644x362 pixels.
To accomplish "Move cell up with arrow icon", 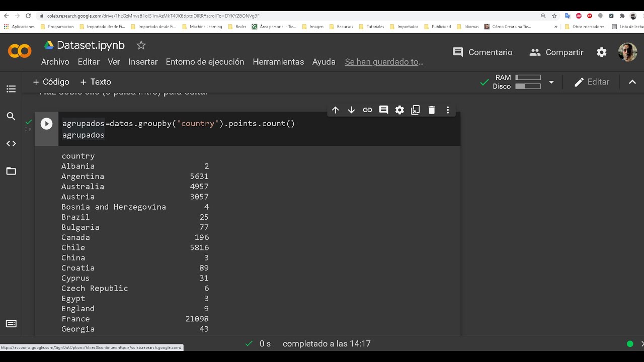I will point(336,110).
